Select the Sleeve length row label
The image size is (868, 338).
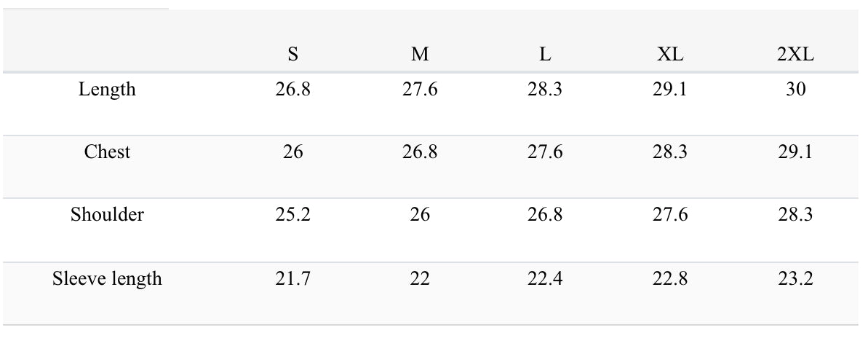tap(107, 278)
